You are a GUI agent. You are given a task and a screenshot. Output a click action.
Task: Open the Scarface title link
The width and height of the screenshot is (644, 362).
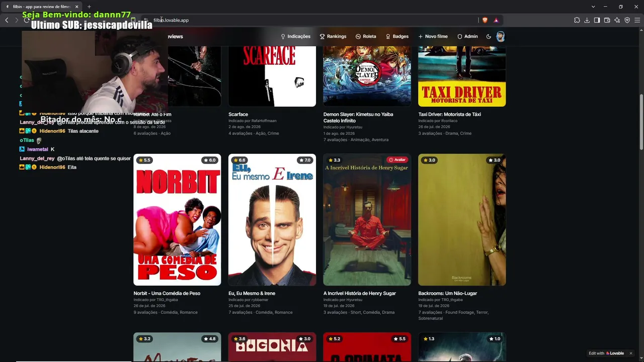[238, 114]
